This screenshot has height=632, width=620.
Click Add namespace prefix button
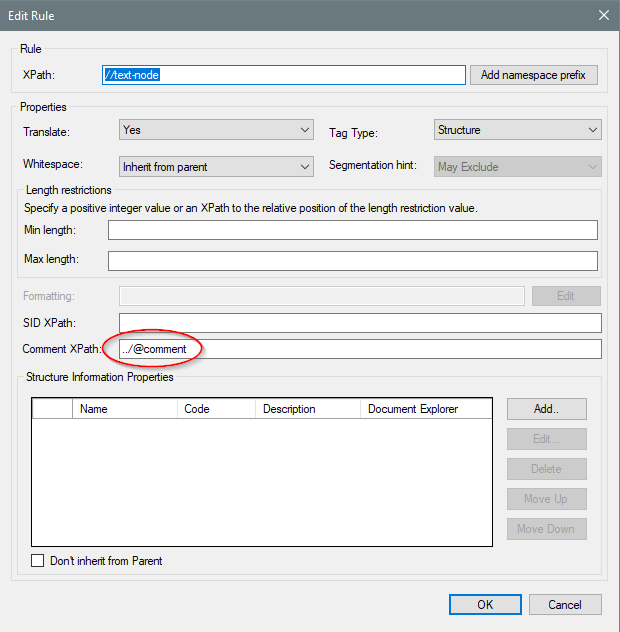[533, 75]
